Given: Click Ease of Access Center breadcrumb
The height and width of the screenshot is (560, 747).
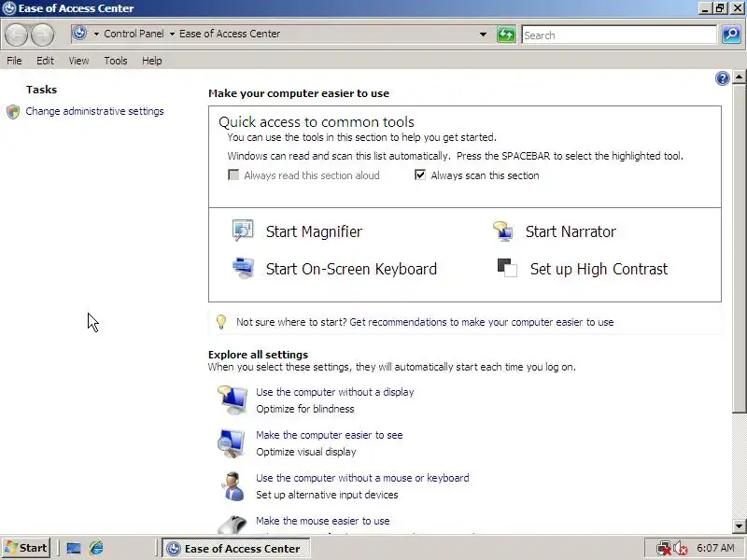Looking at the screenshot, I should [230, 34].
